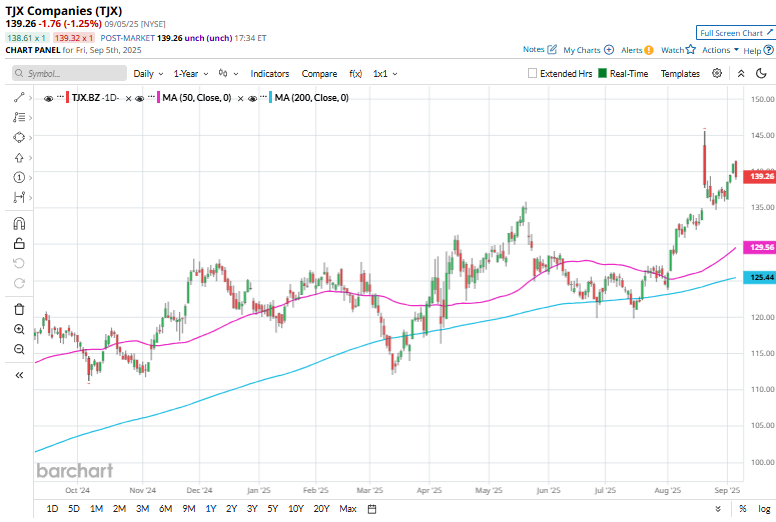Toggle percent scale mode
The width and height of the screenshot is (776, 522).
(742, 509)
